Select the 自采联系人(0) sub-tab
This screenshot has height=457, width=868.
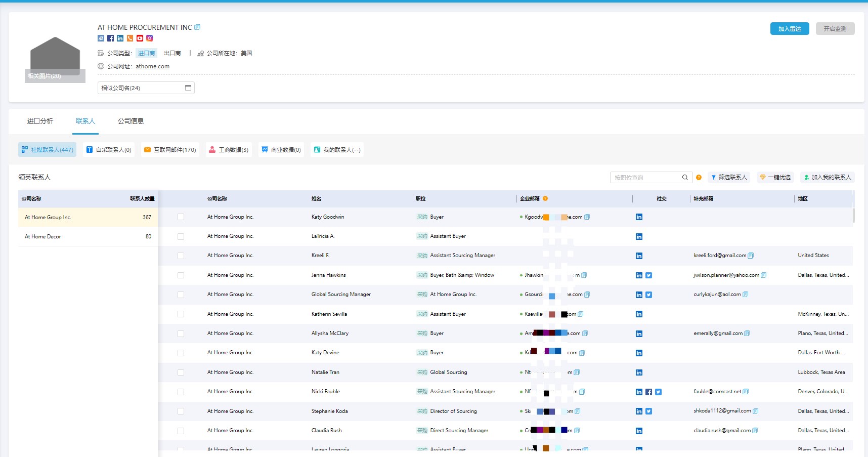click(x=109, y=150)
